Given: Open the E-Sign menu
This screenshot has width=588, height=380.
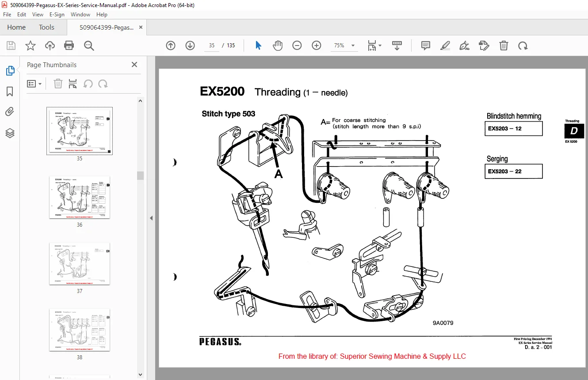Looking at the screenshot, I should tap(57, 14).
